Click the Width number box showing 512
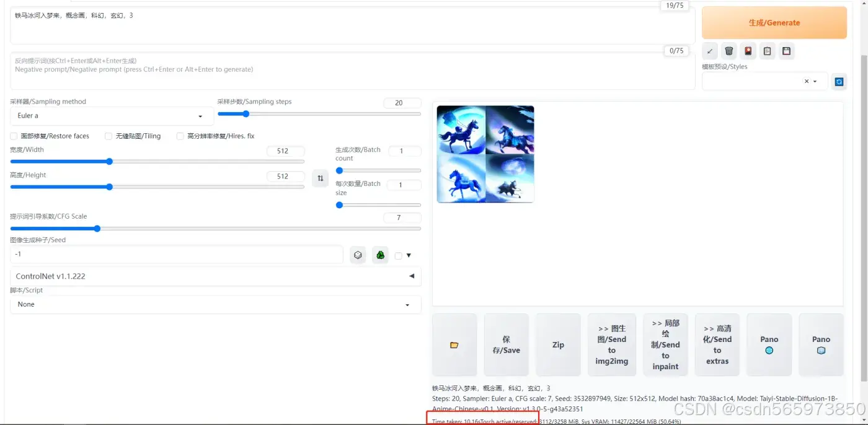This screenshot has height=425, width=868. pyautogui.click(x=286, y=151)
